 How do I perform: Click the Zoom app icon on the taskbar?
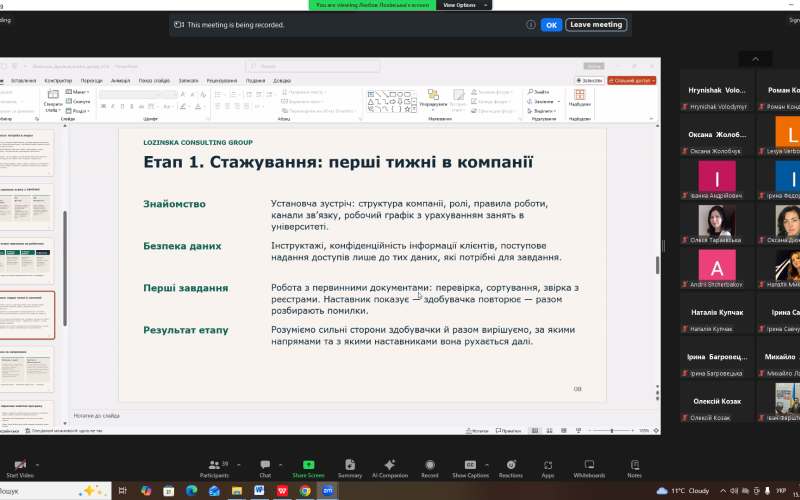click(328, 491)
